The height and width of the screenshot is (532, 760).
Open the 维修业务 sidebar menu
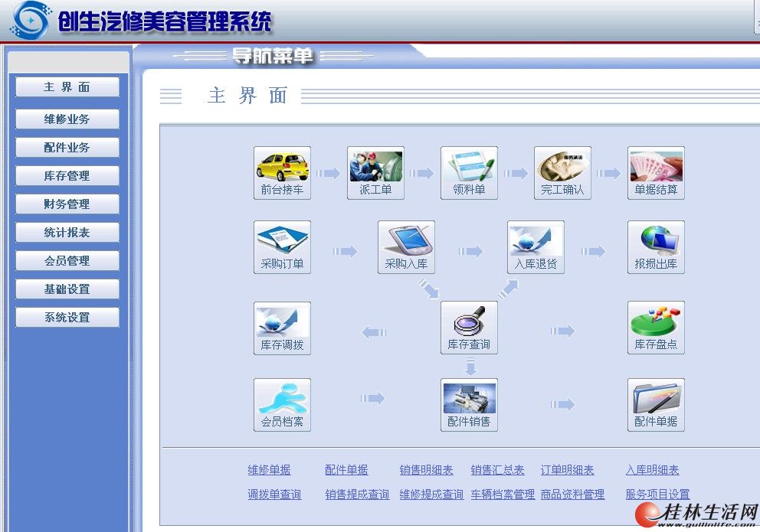(x=67, y=119)
